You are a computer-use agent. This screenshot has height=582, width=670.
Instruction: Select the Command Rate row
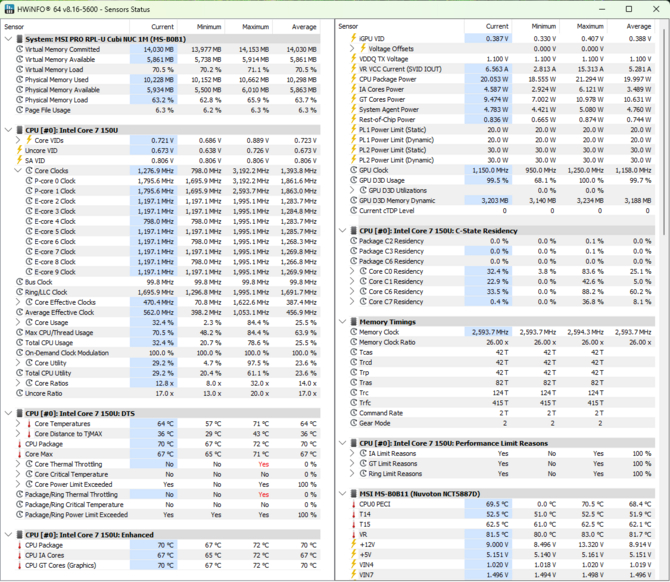pyautogui.click(x=502, y=413)
